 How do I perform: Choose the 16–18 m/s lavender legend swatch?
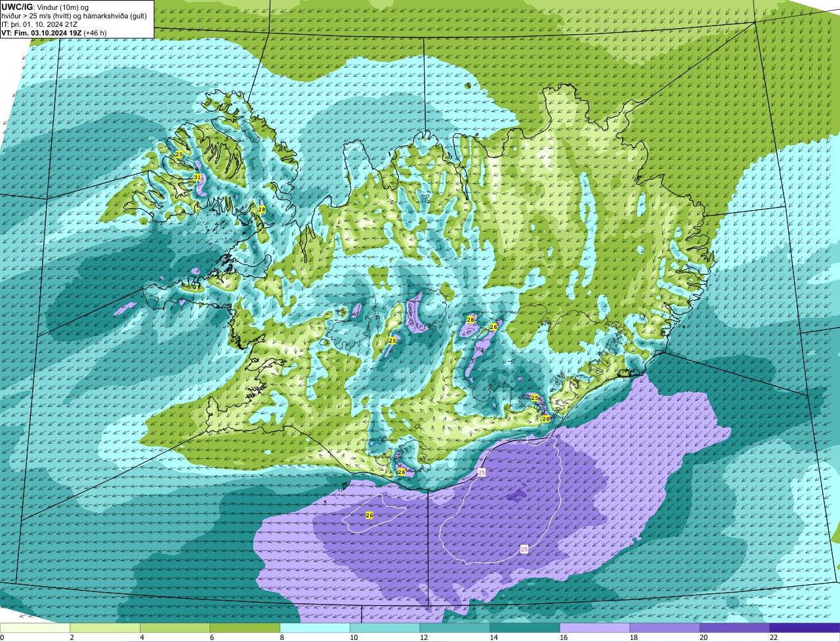[595, 628]
